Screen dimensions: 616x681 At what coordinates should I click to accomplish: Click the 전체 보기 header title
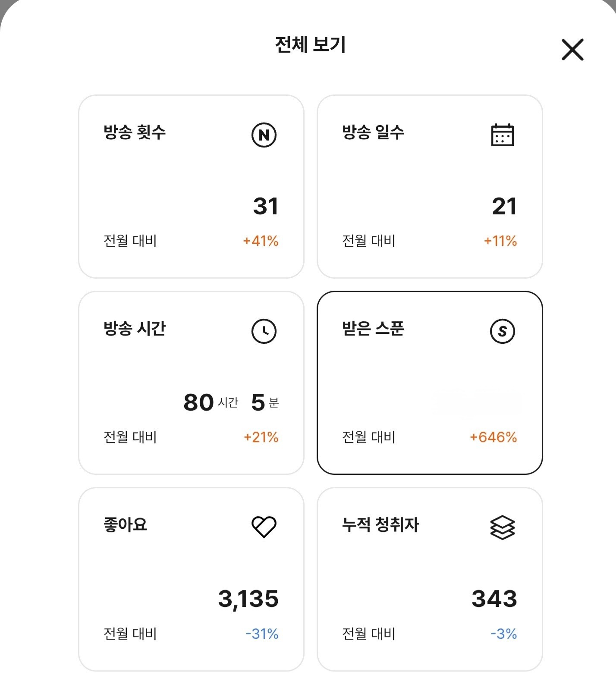[311, 44]
